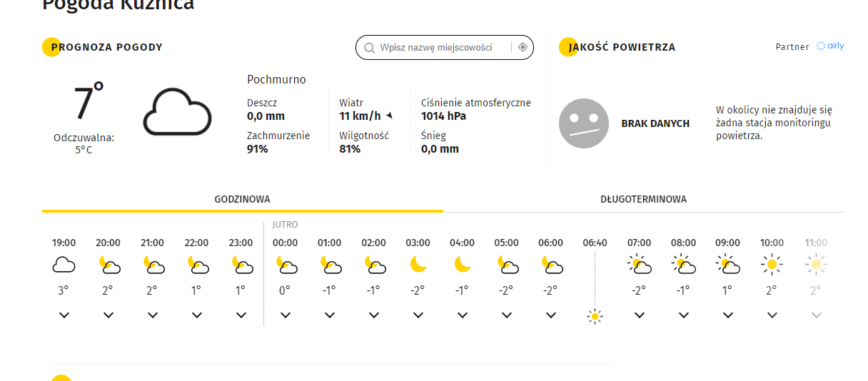This screenshot has height=381, width=868.
Task: Click the sunny icon for 10:00
Action: click(772, 265)
